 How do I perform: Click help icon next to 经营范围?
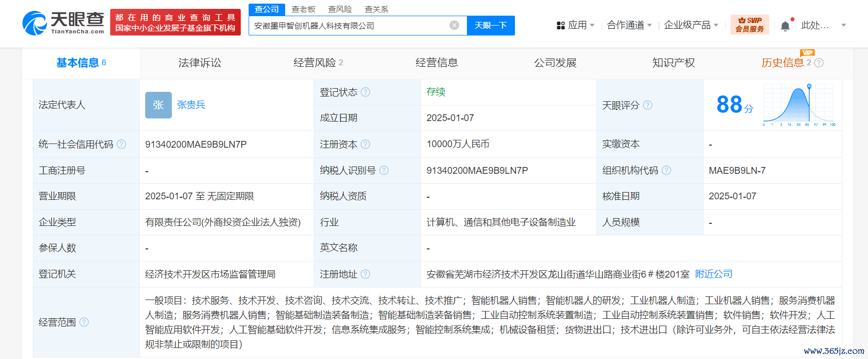click(84, 322)
